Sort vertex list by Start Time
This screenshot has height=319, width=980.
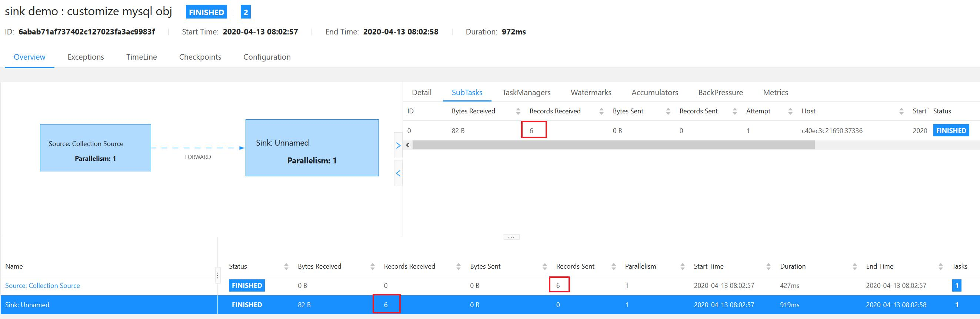(769, 266)
